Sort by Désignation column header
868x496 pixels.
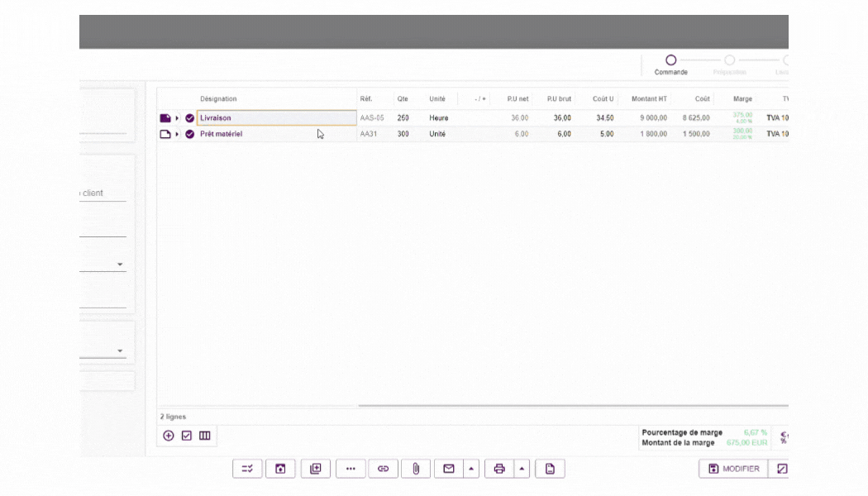coord(219,99)
